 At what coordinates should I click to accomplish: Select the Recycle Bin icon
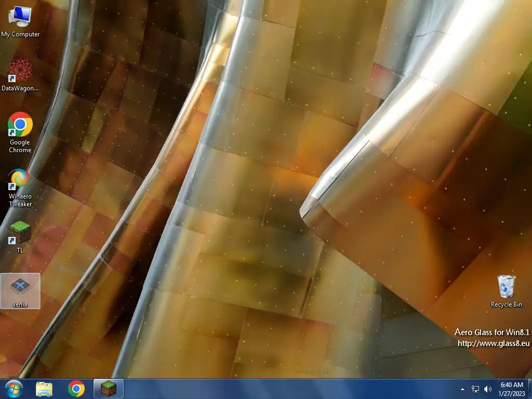coord(506,291)
